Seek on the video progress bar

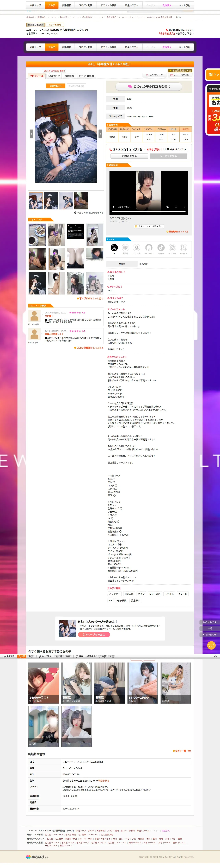149,211
